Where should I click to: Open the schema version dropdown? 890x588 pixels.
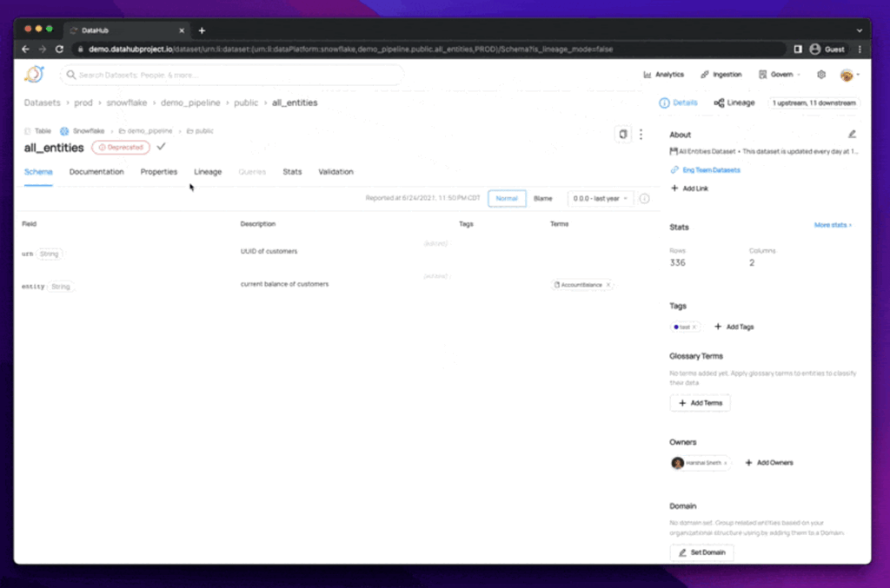(601, 199)
